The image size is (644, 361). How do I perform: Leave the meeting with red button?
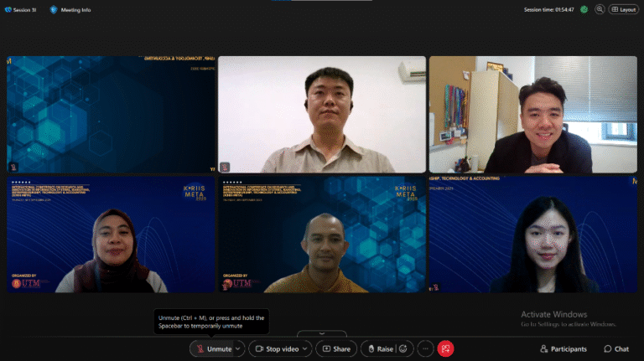click(x=445, y=348)
